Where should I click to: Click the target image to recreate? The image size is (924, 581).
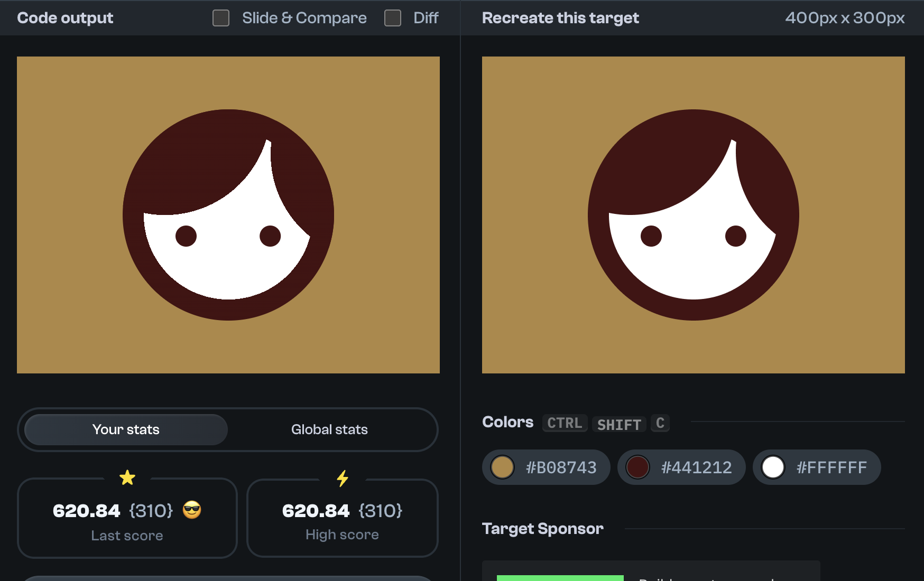point(694,215)
